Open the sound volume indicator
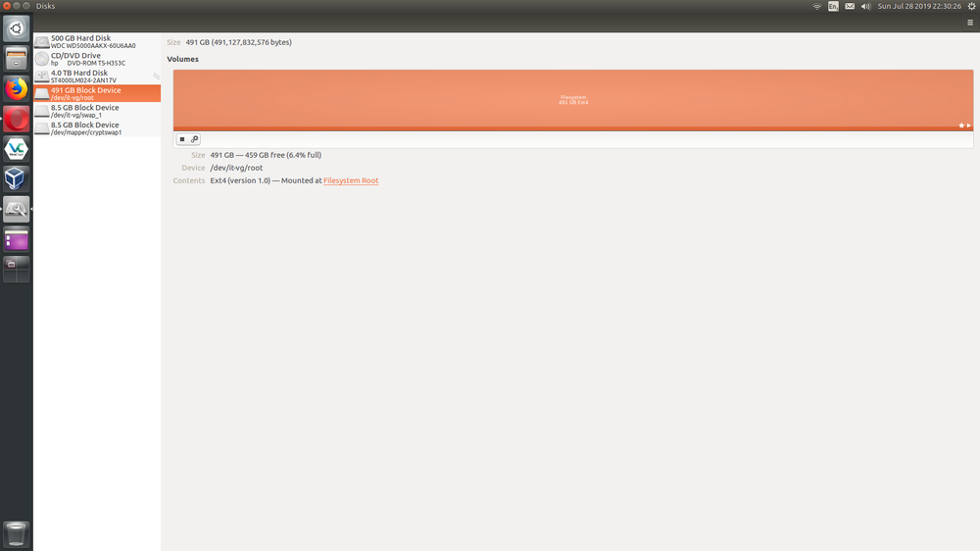 [x=865, y=6]
